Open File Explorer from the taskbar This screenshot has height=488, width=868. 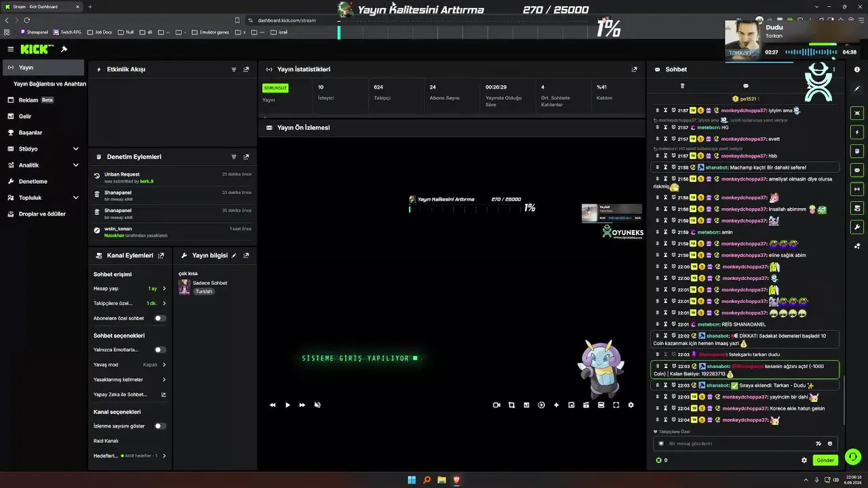tap(441, 480)
